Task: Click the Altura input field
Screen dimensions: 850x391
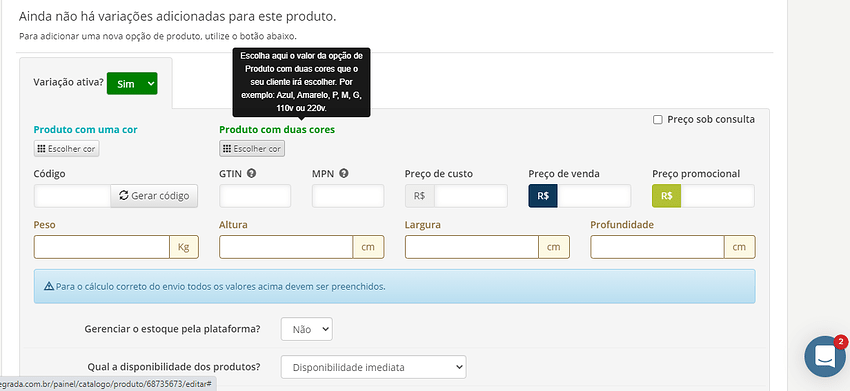Action: tap(286, 247)
